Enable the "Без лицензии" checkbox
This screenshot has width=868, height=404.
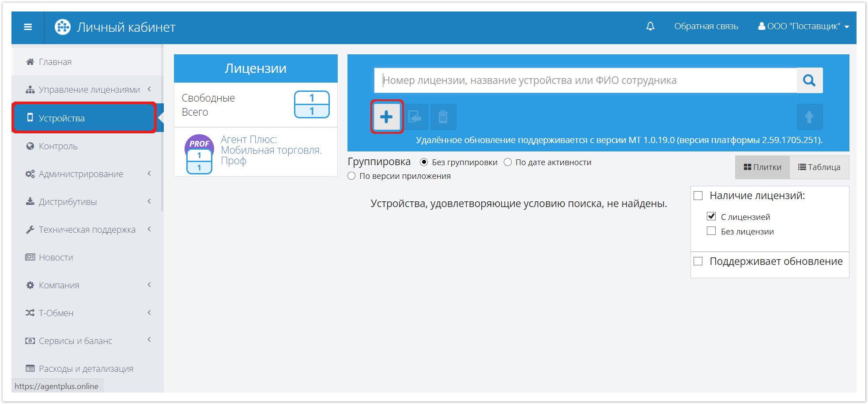click(x=711, y=231)
